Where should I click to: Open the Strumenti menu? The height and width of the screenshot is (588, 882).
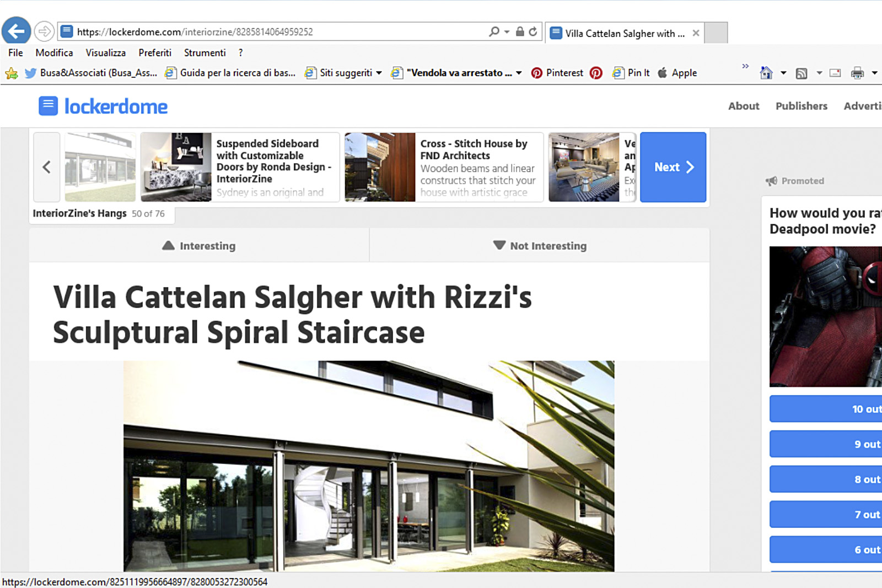point(205,53)
